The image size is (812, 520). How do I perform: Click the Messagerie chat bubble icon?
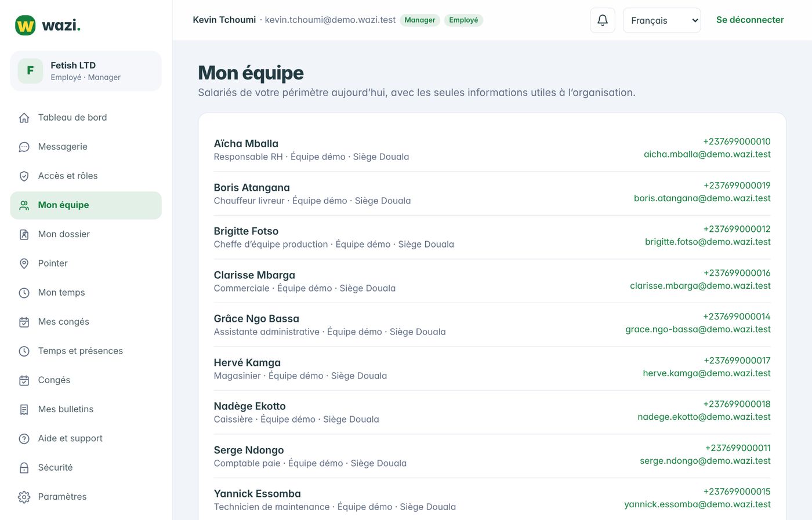pyautogui.click(x=24, y=147)
